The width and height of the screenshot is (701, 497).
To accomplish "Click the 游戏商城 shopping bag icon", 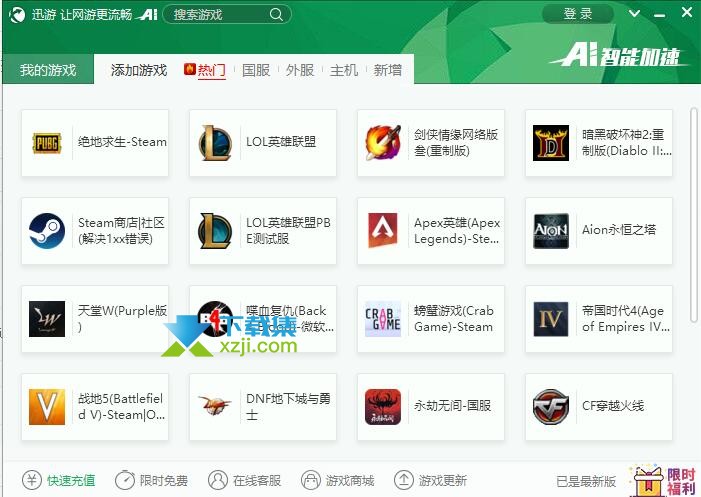I will click(311, 480).
